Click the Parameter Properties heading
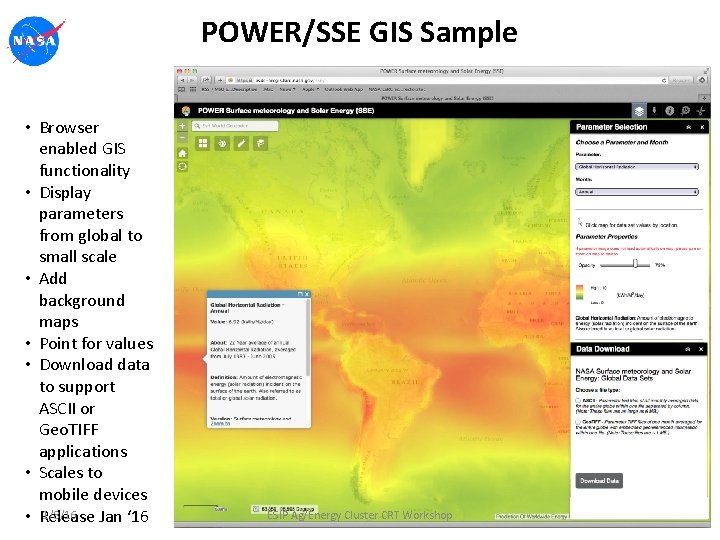 click(x=607, y=237)
